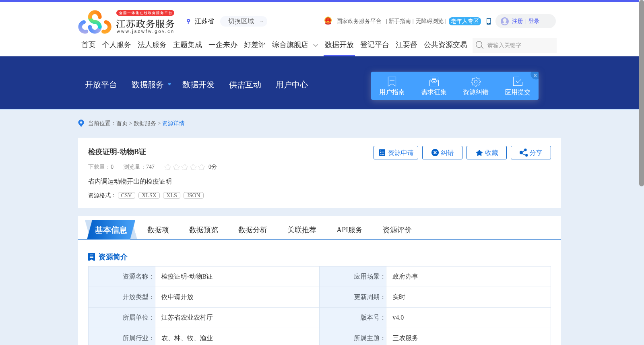
Task: Open 好差评 menu item
Action: (x=255, y=45)
